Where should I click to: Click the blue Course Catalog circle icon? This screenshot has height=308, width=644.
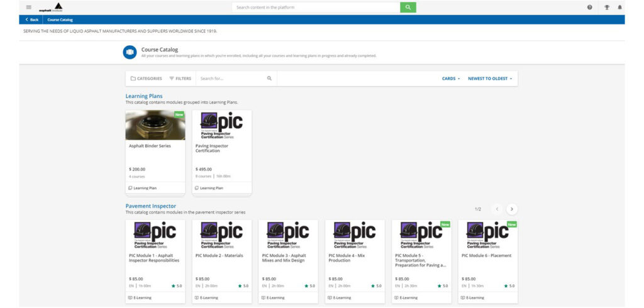click(x=130, y=52)
